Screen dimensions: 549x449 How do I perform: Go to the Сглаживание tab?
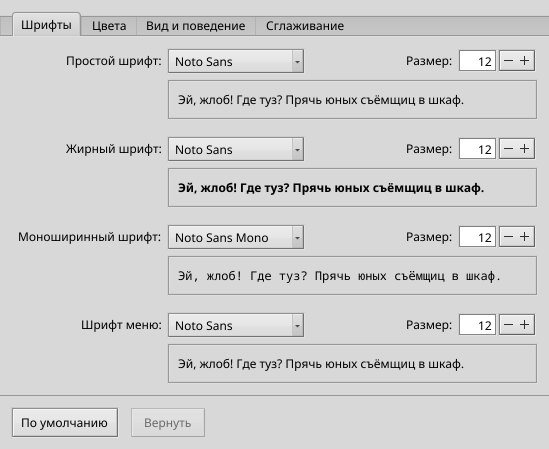(305, 26)
